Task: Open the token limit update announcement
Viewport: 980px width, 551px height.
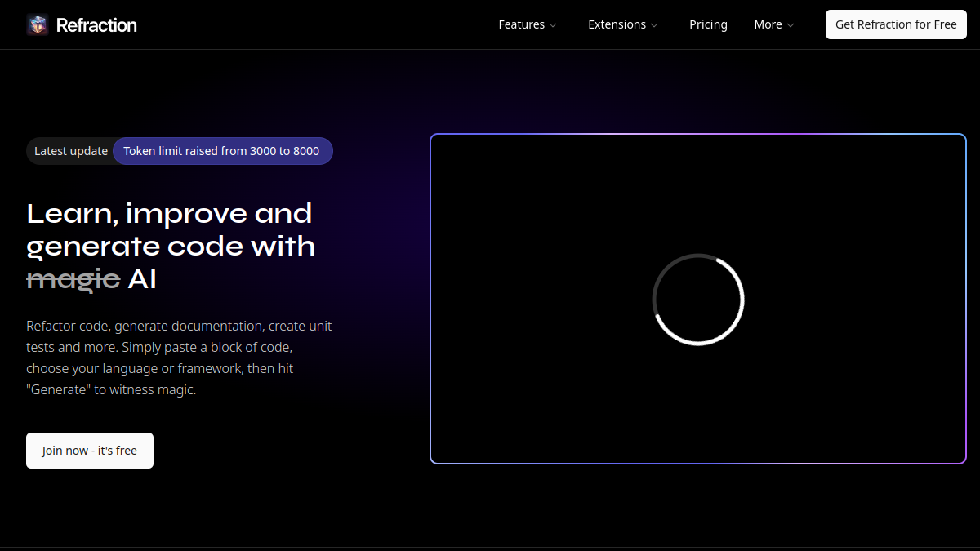Action: click(x=222, y=151)
